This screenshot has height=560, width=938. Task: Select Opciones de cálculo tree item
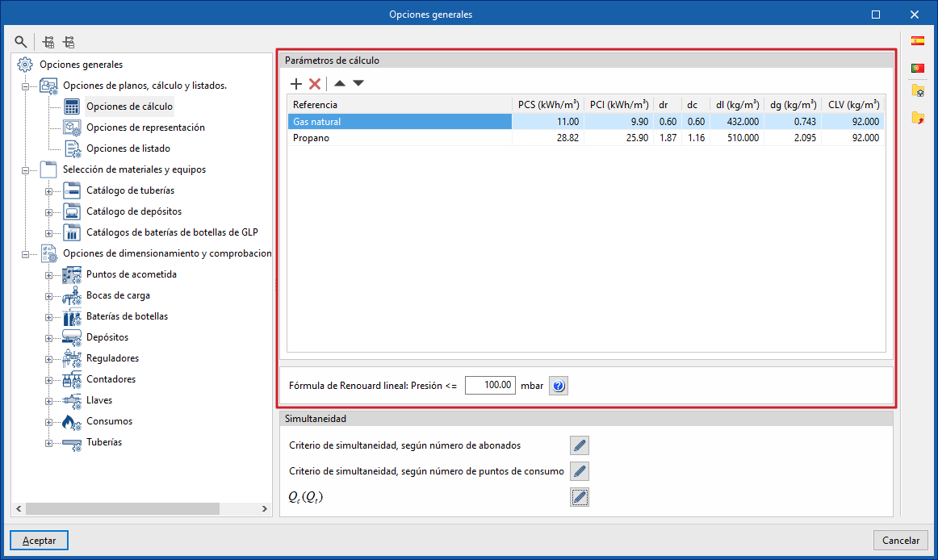[129, 107]
